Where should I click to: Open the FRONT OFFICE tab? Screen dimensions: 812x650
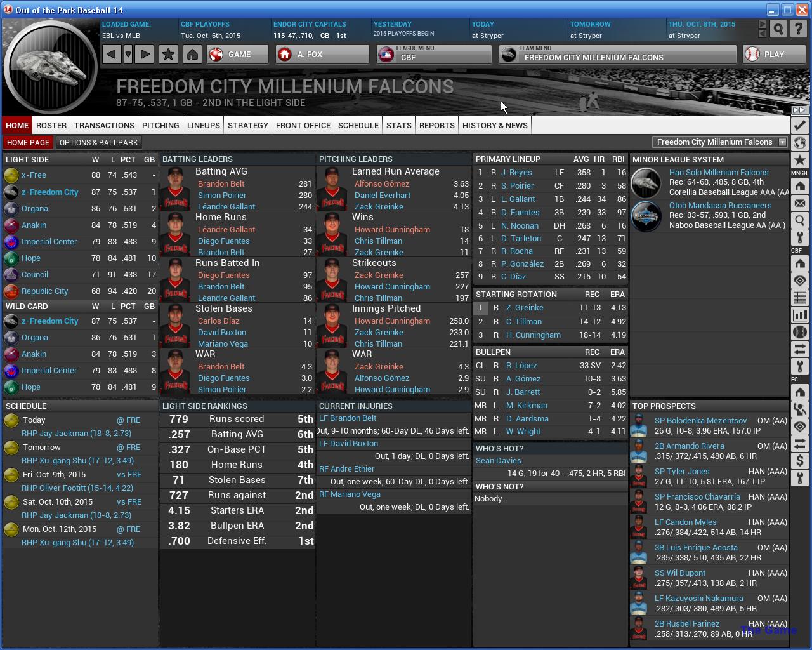(303, 125)
